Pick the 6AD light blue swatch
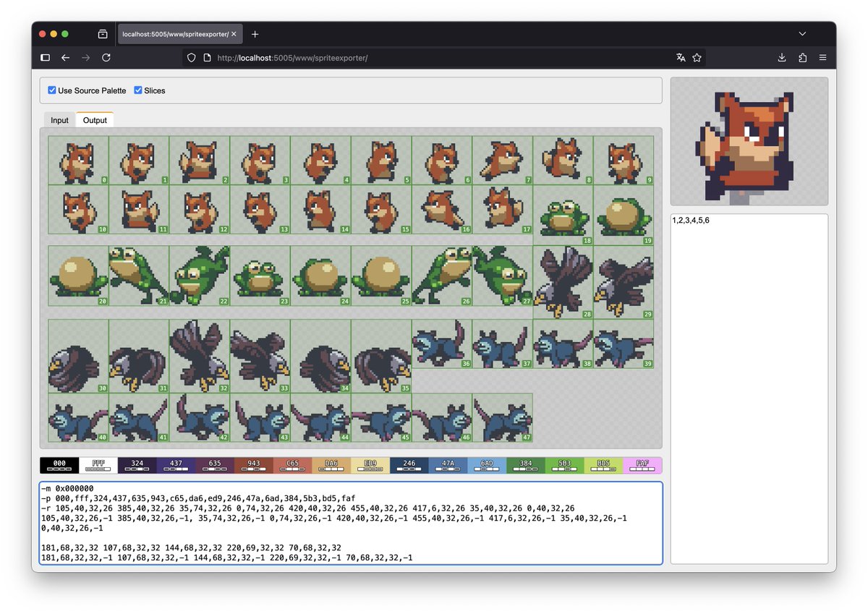Viewport: 868px width, 614px height. click(x=487, y=465)
